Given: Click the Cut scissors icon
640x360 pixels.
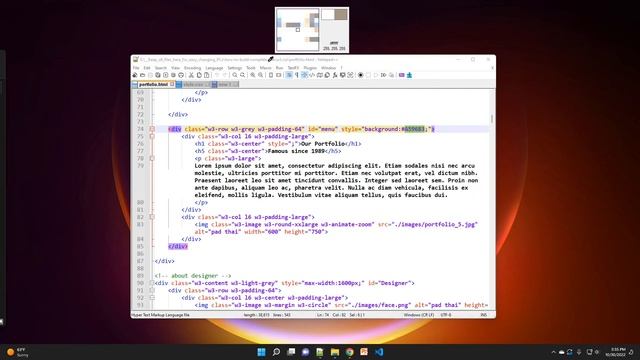Looking at the screenshot, I should pyautogui.click(x=191, y=75).
